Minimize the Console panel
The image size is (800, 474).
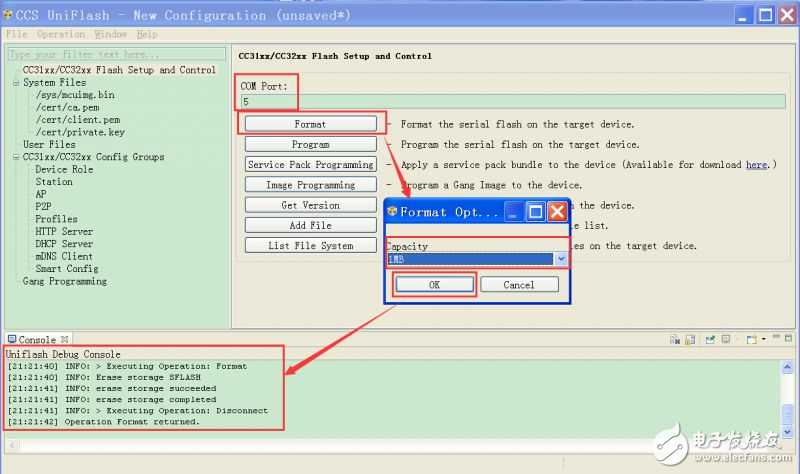pyautogui.click(x=776, y=338)
